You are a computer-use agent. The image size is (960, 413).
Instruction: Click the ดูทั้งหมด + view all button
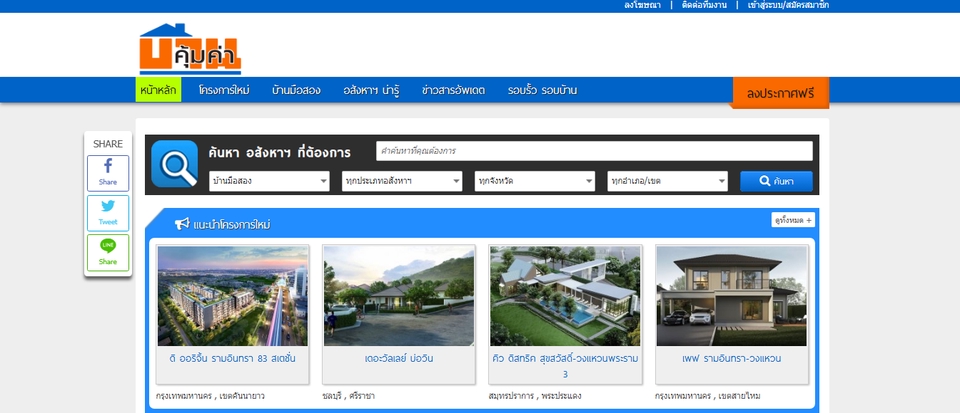tap(793, 220)
